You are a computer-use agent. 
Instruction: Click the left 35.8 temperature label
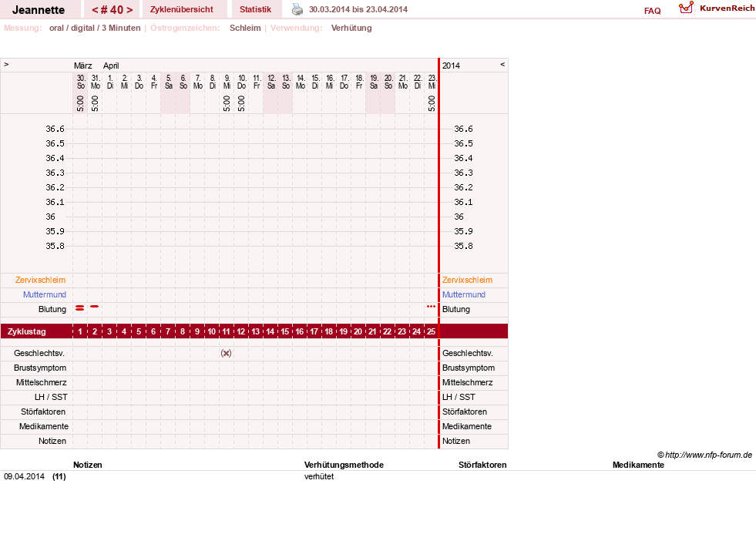click(55, 246)
